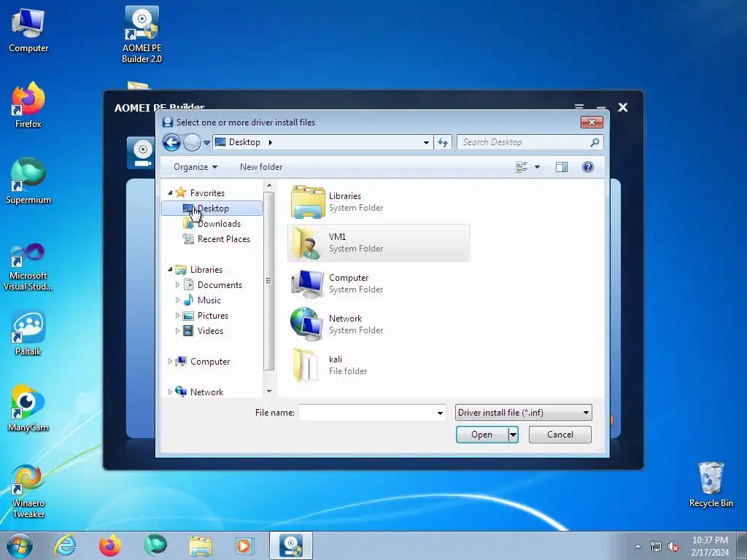747x560 pixels.
Task: Open Windows Explorer from taskbar
Action: [x=201, y=545]
